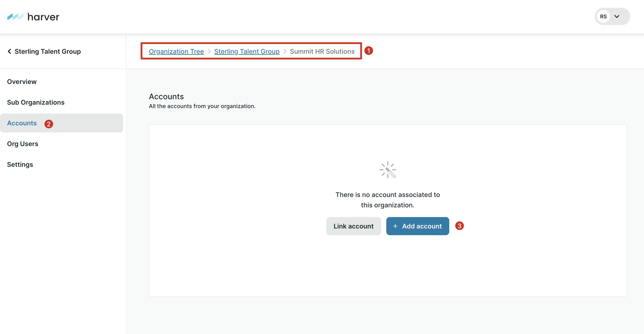This screenshot has width=644, height=334.
Task: Open the Overview sidebar item
Action: 22,82
